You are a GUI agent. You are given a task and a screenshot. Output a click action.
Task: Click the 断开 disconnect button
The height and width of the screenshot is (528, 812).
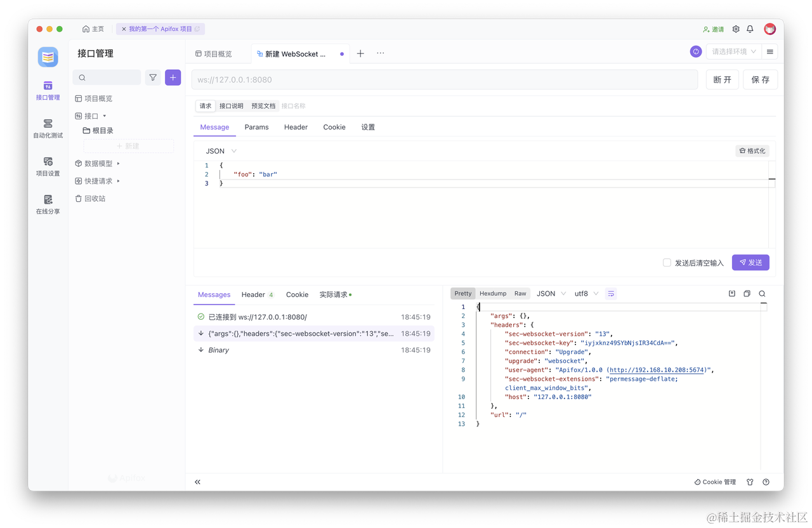722,79
